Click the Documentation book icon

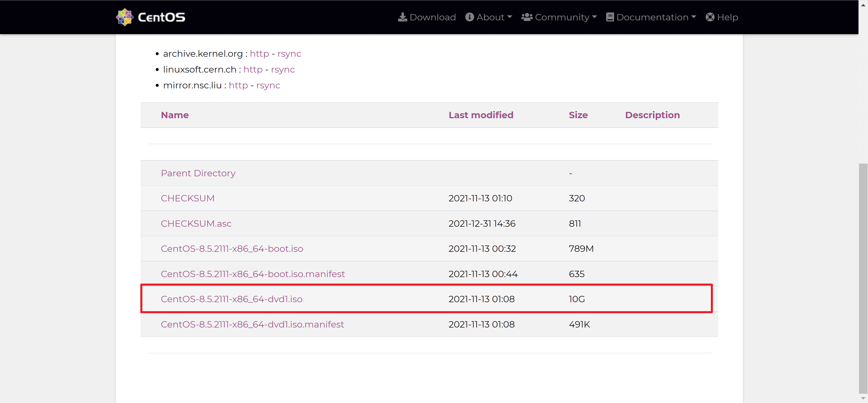[x=610, y=17]
